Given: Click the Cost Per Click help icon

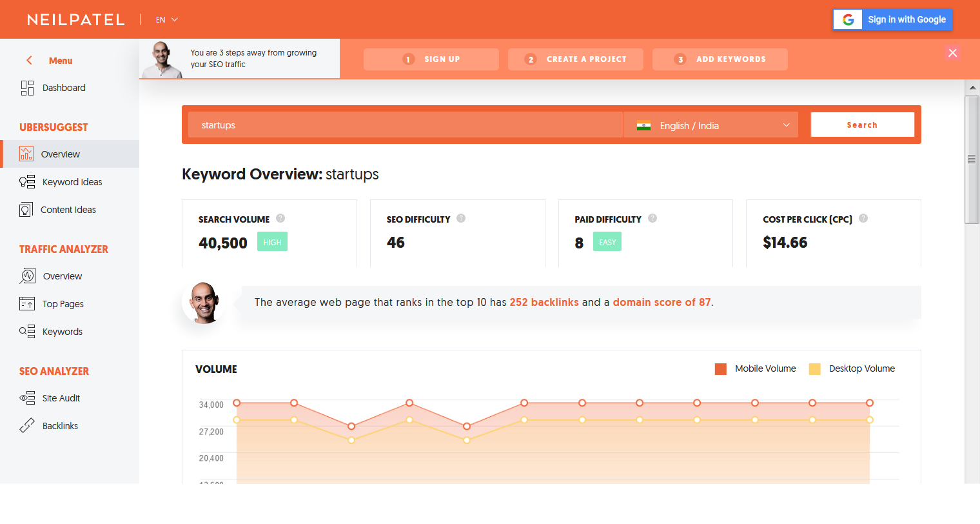Looking at the screenshot, I should (x=863, y=218).
